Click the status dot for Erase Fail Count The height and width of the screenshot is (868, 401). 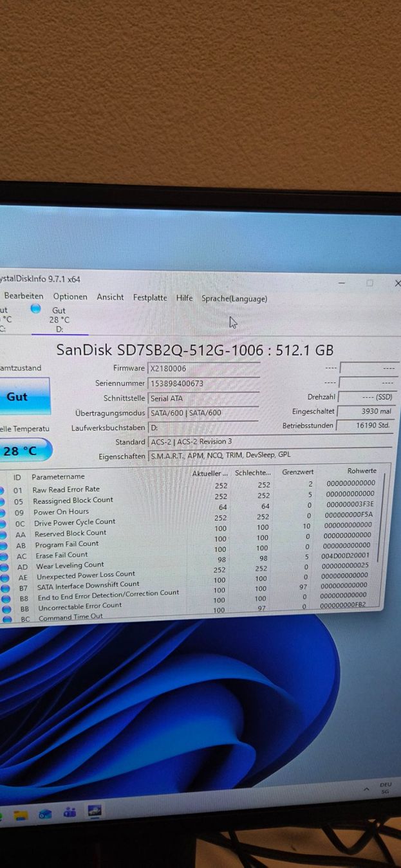pyautogui.click(x=3, y=556)
